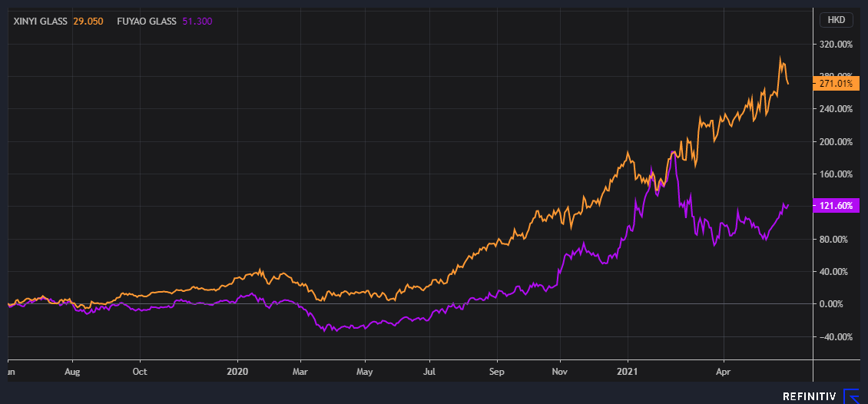
Task: Click the orange 271.01% value tag
Action: (836, 84)
